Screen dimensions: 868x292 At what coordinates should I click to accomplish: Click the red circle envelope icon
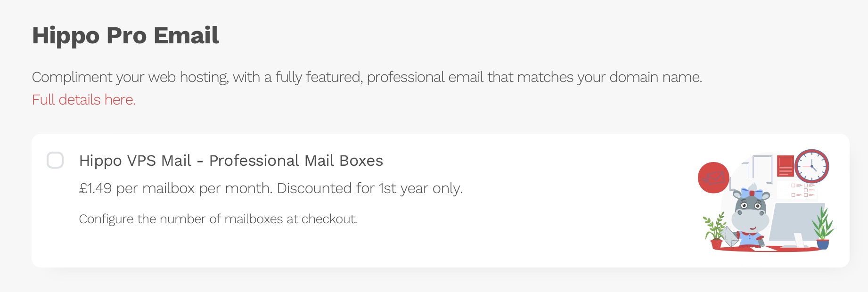[713, 178]
